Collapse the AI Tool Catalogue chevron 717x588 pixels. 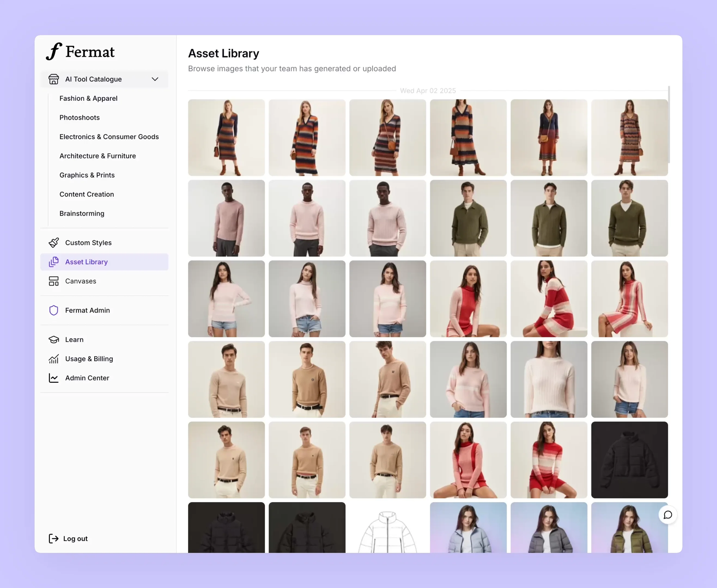pos(155,79)
